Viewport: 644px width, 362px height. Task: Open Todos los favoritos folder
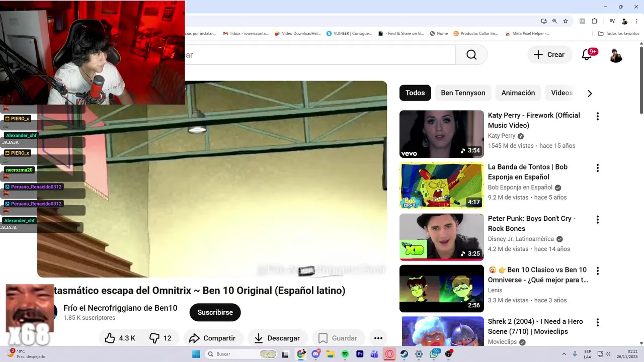[618, 34]
